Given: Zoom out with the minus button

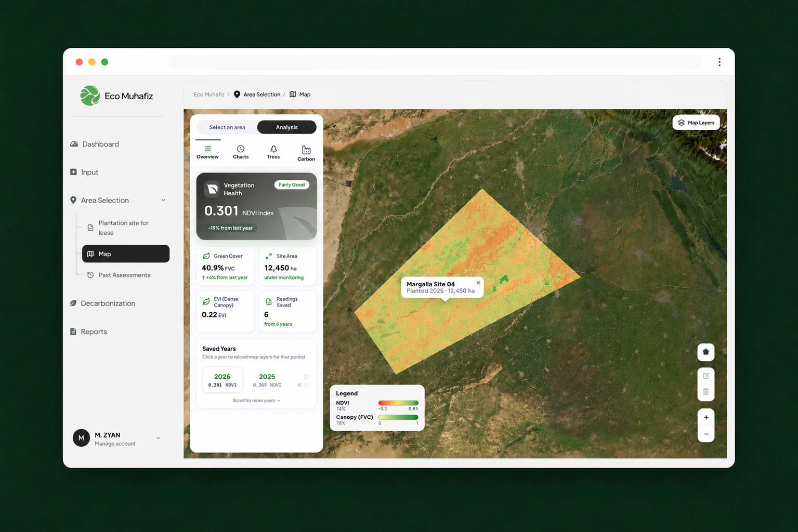Looking at the screenshot, I should click(705, 434).
